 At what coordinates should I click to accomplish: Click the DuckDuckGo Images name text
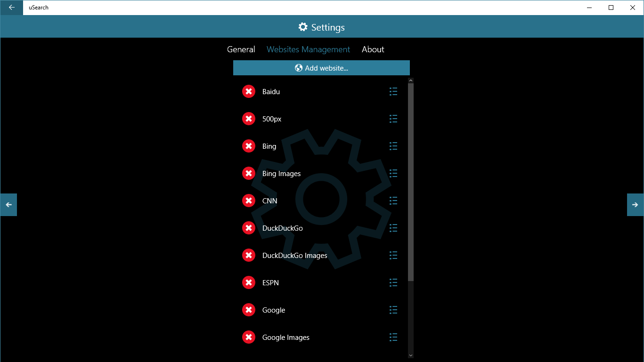click(294, 256)
